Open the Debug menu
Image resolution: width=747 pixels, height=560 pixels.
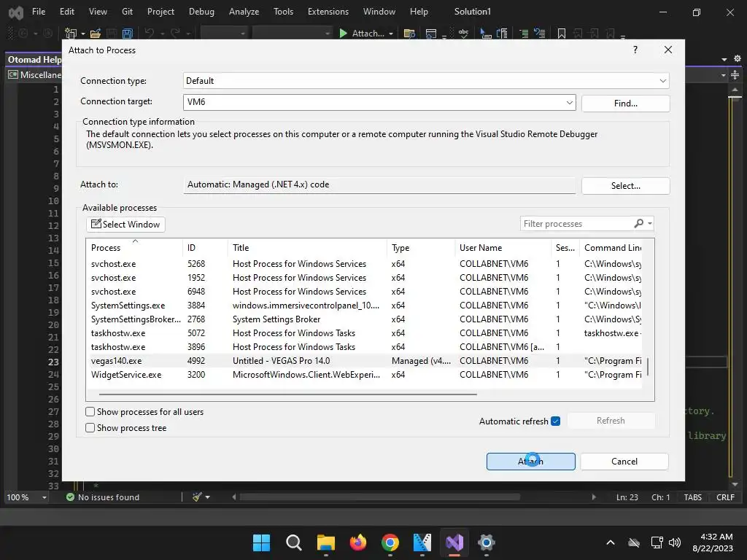pos(201,12)
